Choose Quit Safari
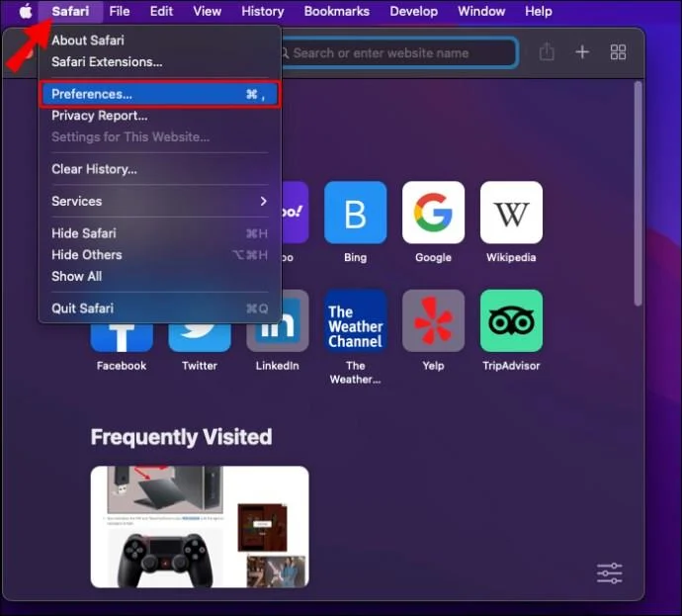The image size is (682, 616). 160,308
